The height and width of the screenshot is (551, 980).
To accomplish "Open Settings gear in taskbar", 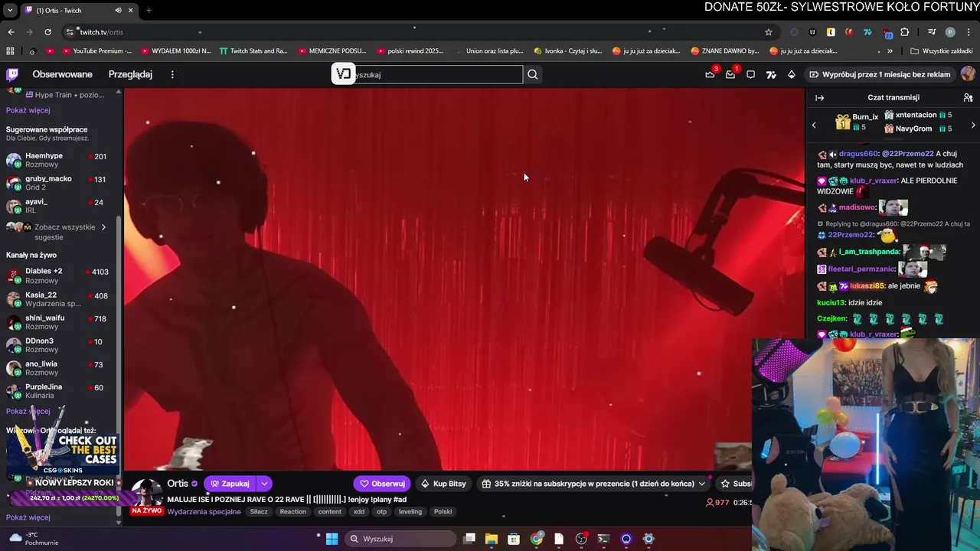I will (x=648, y=539).
